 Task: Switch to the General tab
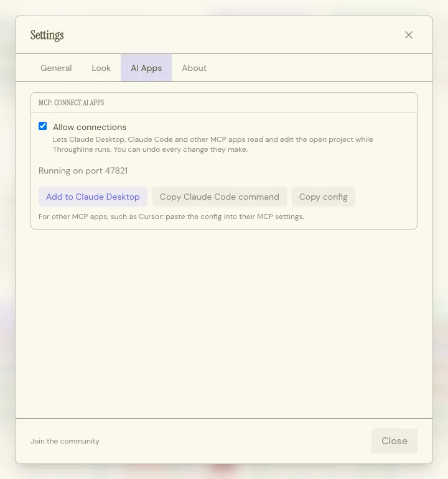tap(56, 68)
